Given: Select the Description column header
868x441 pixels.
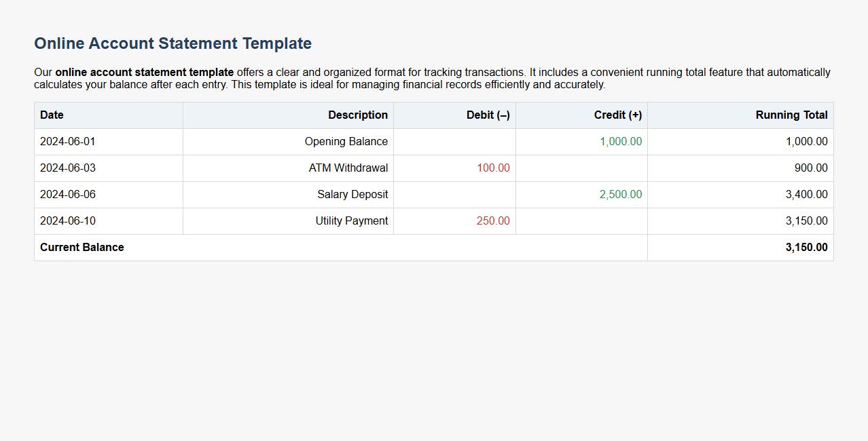Looking at the screenshot, I should tap(358, 115).
